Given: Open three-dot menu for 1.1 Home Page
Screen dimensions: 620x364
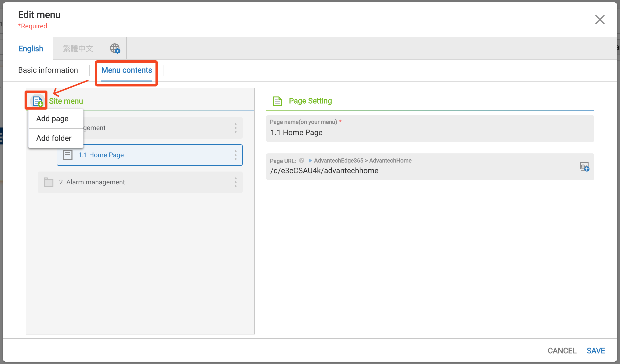Looking at the screenshot, I should (235, 155).
